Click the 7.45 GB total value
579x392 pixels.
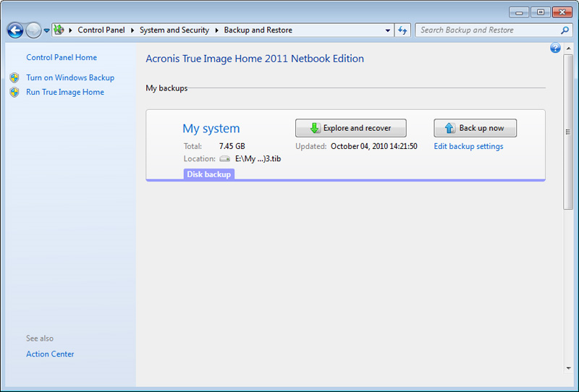(232, 146)
